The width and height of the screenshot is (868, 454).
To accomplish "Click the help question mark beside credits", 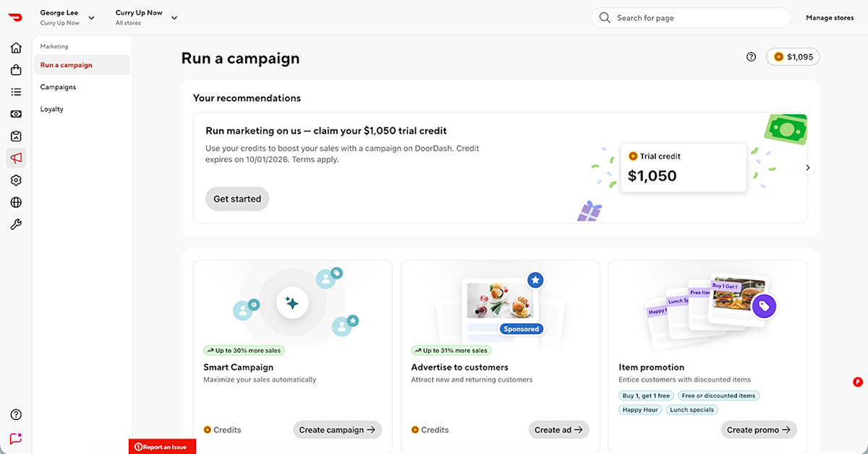I will coord(751,56).
